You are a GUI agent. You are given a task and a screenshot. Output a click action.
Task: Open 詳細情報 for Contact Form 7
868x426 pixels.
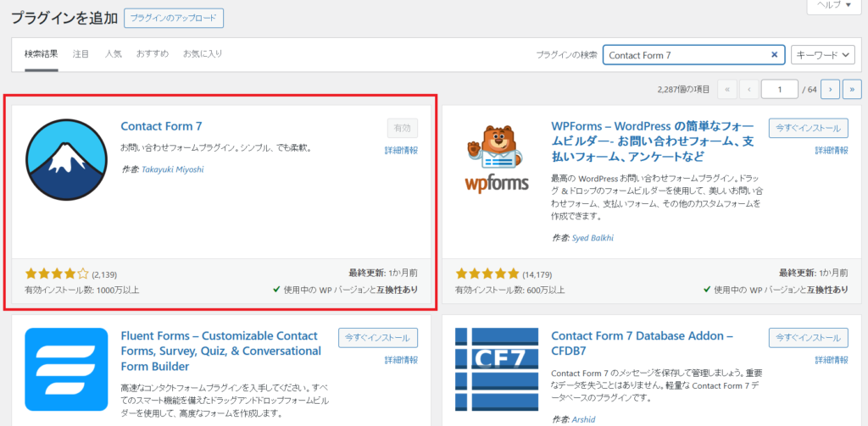tap(401, 150)
